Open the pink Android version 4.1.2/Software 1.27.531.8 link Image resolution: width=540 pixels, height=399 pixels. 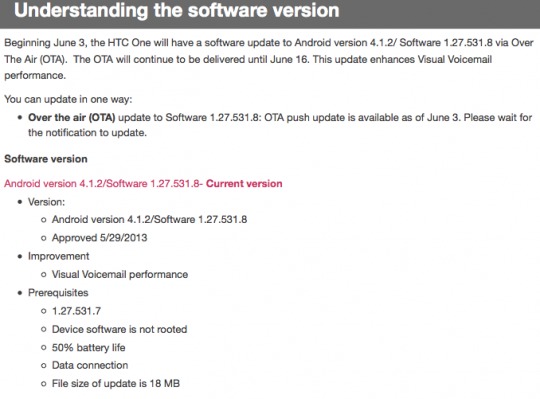[103, 183]
